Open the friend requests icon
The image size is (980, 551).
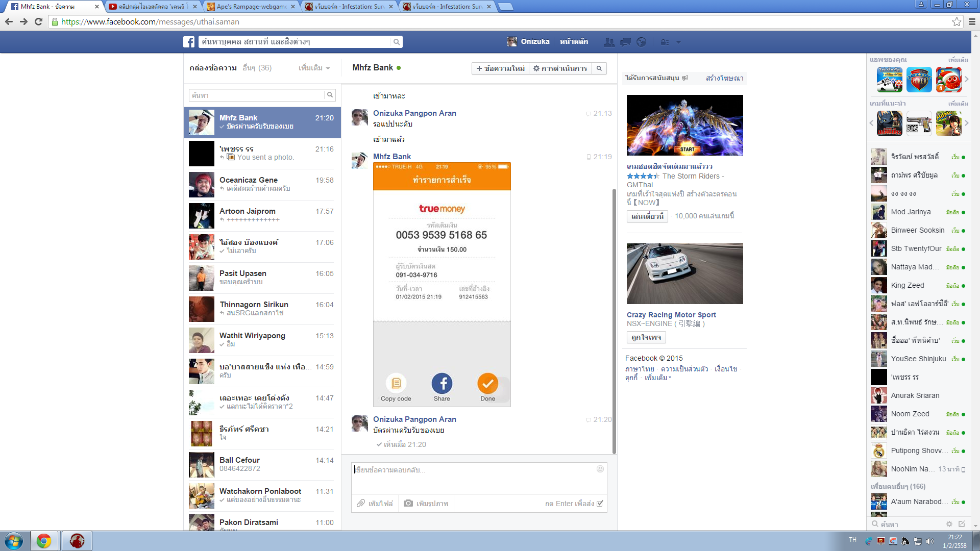coord(609,42)
